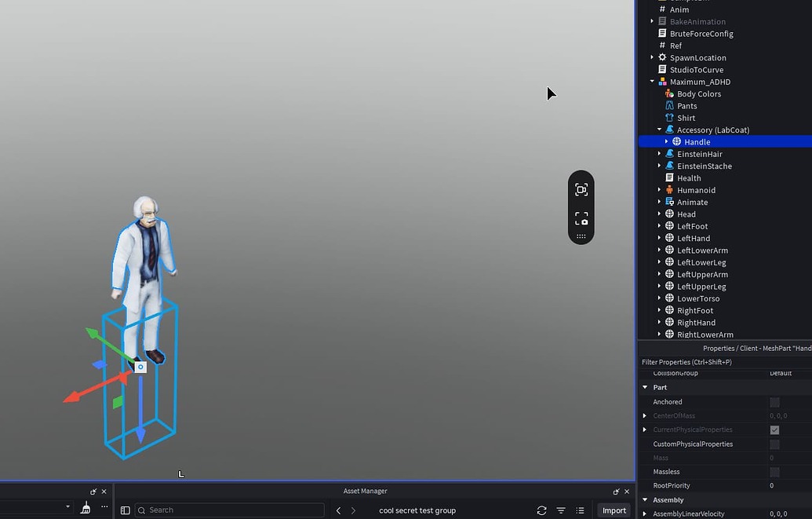Click the SpawnLocation gear icon
The height and width of the screenshot is (519, 812).
(662, 57)
